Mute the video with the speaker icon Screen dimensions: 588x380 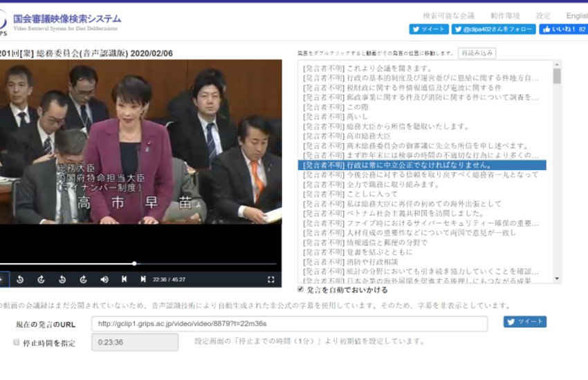[104, 279]
